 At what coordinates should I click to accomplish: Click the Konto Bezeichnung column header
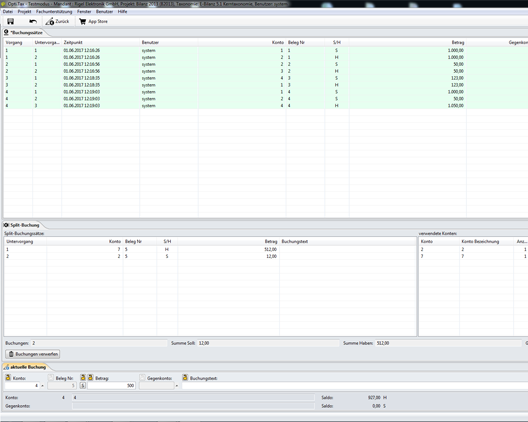[486, 241]
